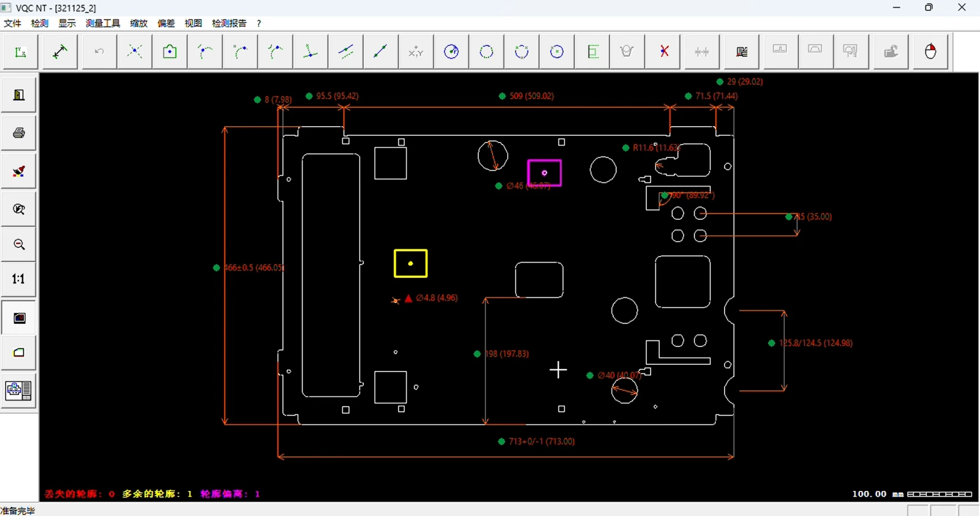Click the 713+0/-1 (713.00) dimension label
This screenshot has width=980, height=516.
[541, 441]
